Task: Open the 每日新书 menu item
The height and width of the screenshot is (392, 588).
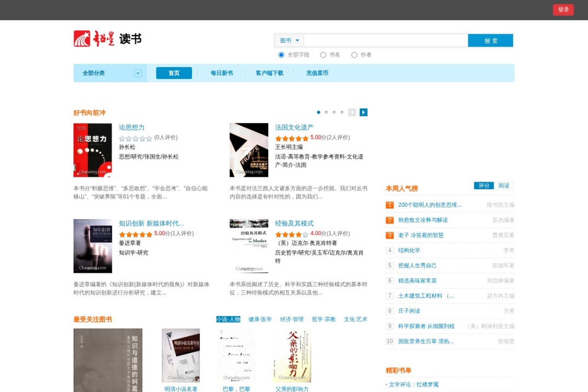Action: [222, 73]
